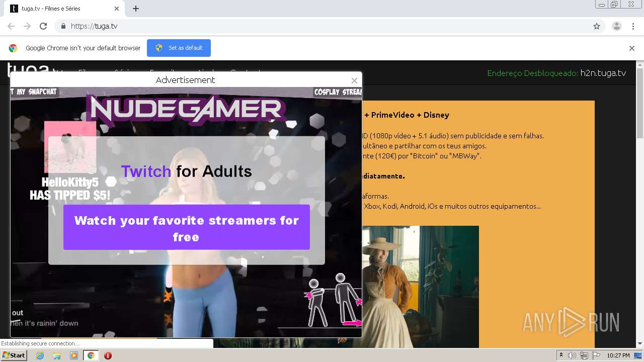The height and width of the screenshot is (362, 644).
Task: Show hidden system tray icons
Action: [561, 355]
